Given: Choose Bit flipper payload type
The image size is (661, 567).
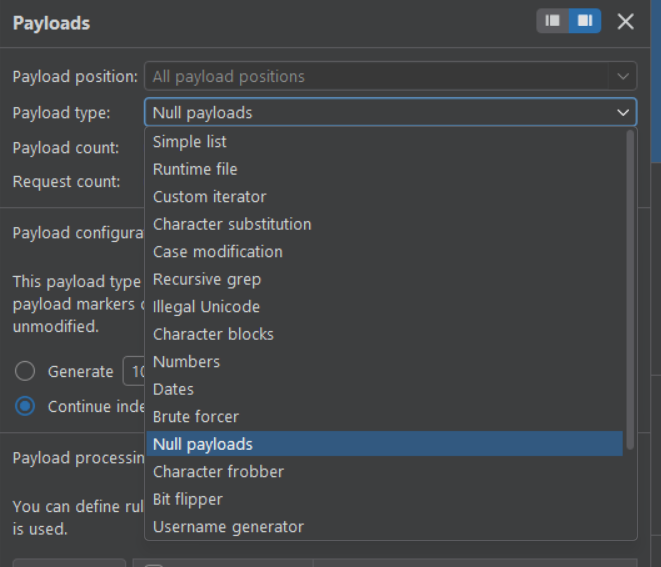Looking at the screenshot, I should [384, 499].
